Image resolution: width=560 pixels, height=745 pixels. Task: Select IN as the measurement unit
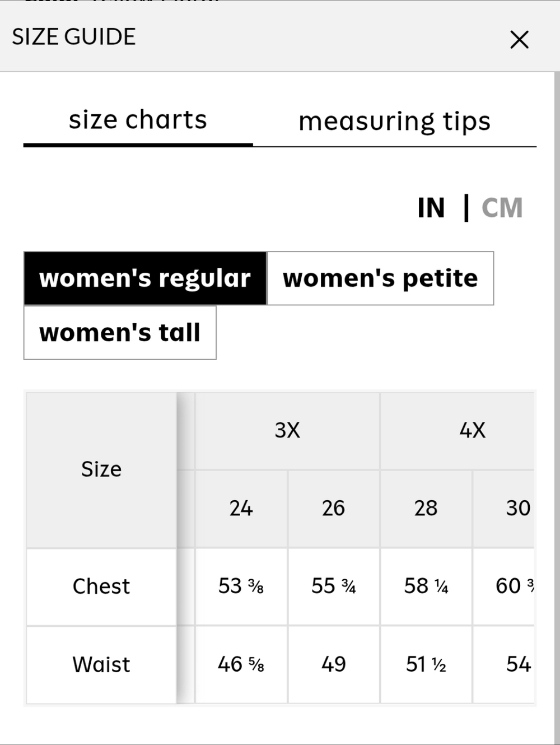431,208
